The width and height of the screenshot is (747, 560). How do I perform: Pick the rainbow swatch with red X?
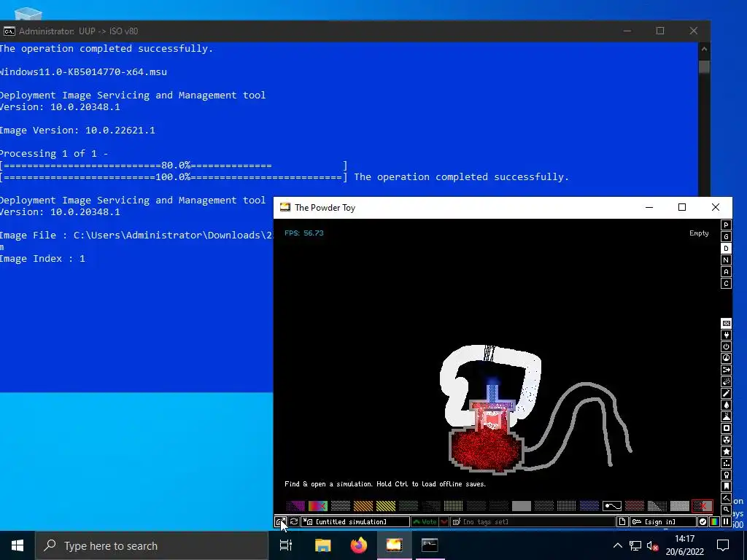coord(318,506)
